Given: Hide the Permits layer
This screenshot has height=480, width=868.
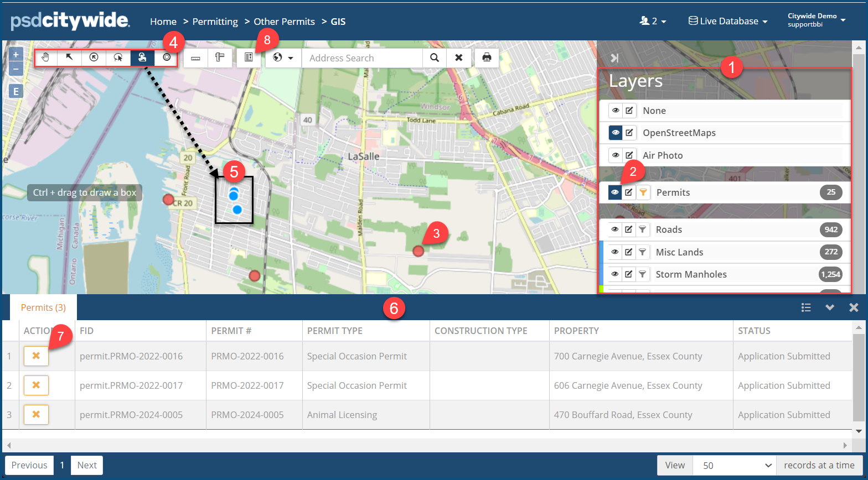Looking at the screenshot, I should tap(615, 192).
